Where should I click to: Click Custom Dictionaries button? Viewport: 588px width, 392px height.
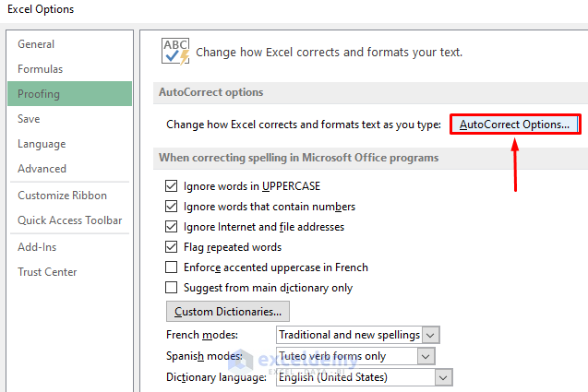227,311
